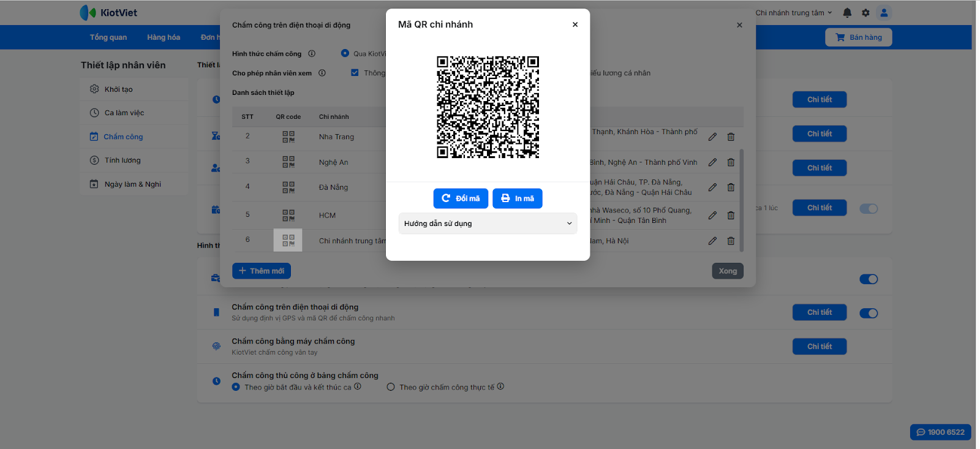Delete the HCM row with the trash icon
980x449 pixels.
(x=731, y=215)
